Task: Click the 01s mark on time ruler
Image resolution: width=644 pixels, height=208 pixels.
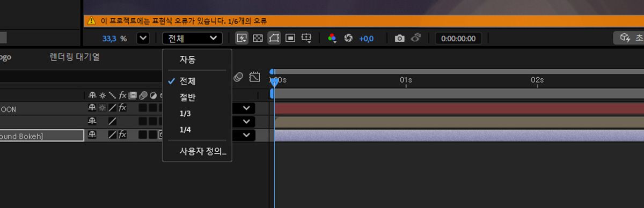Action: [x=406, y=80]
